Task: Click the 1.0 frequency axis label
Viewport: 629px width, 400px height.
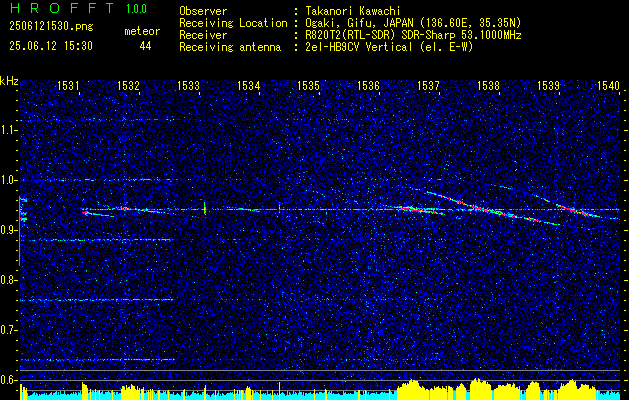Action: tap(8, 180)
